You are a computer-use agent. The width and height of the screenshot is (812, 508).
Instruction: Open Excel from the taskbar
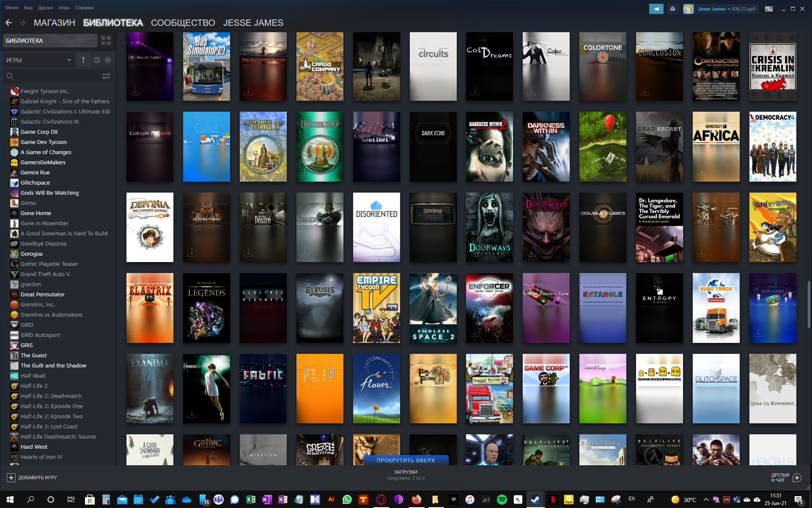(251, 500)
